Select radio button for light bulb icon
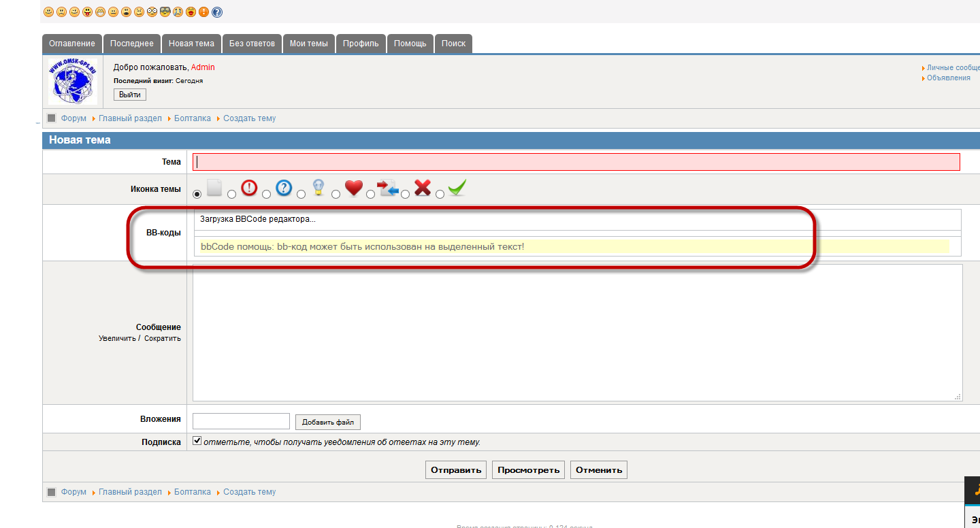Viewport: 980px width, 528px height. [301, 194]
